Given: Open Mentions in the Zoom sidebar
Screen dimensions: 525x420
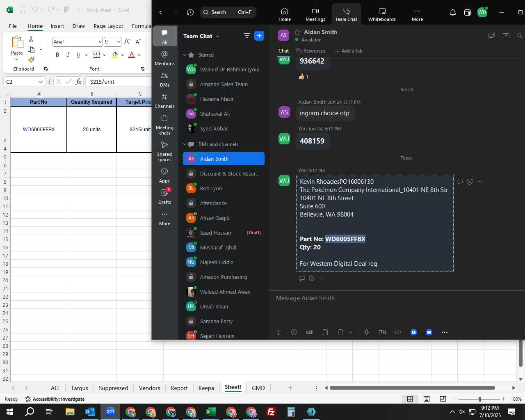Looking at the screenshot, I should (164, 58).
